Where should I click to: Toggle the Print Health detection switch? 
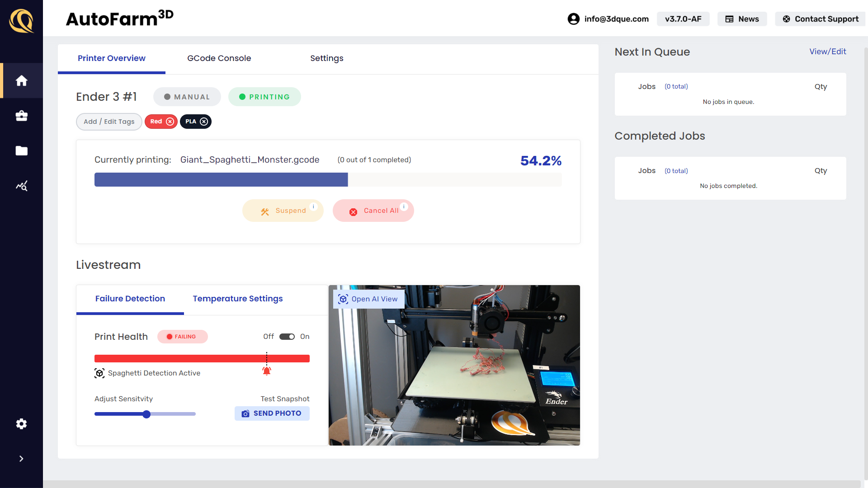[x=287, y=337]
